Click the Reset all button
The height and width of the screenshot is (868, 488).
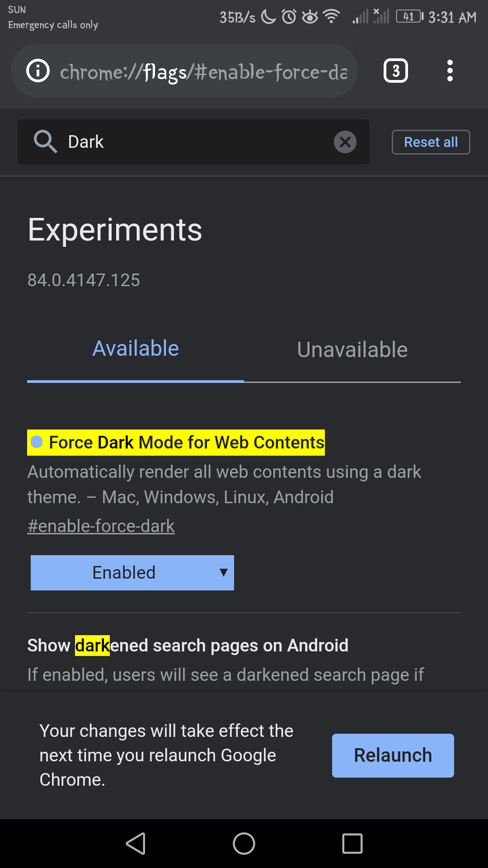[x=431, y=142]
